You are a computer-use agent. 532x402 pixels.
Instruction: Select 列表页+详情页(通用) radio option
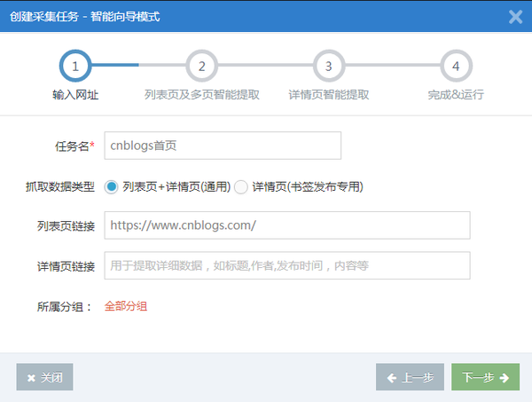pos(112,186)
